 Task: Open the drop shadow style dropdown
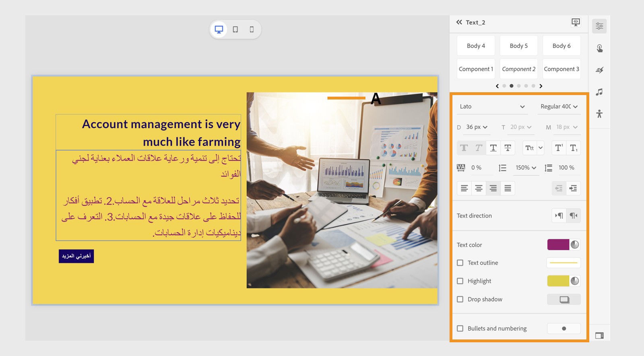pyautogui.click(x=564, y=299)
